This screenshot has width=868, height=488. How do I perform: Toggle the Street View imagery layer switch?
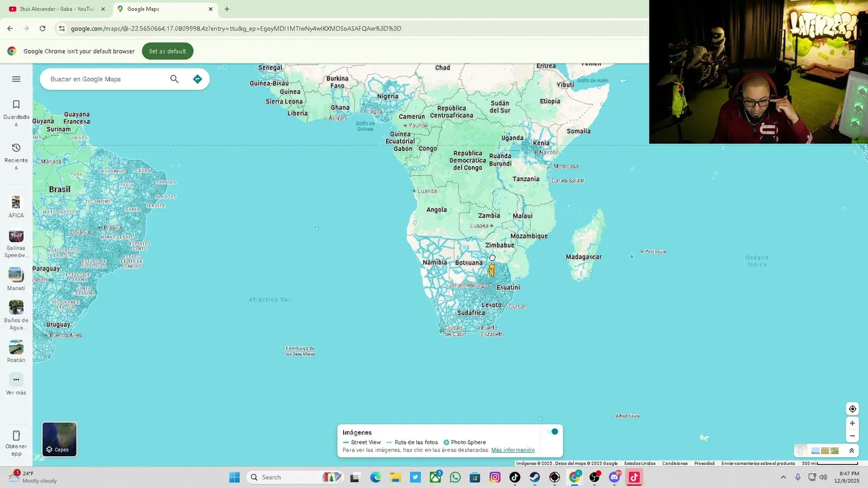pyautogui.click(x=551, y=432)
